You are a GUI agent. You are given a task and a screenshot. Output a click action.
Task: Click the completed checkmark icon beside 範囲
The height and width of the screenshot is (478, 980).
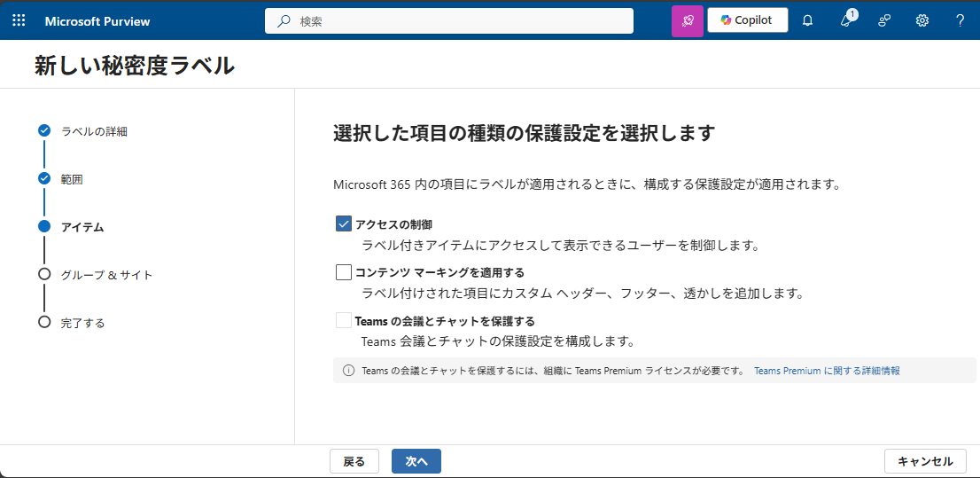[x=43, y=178]
